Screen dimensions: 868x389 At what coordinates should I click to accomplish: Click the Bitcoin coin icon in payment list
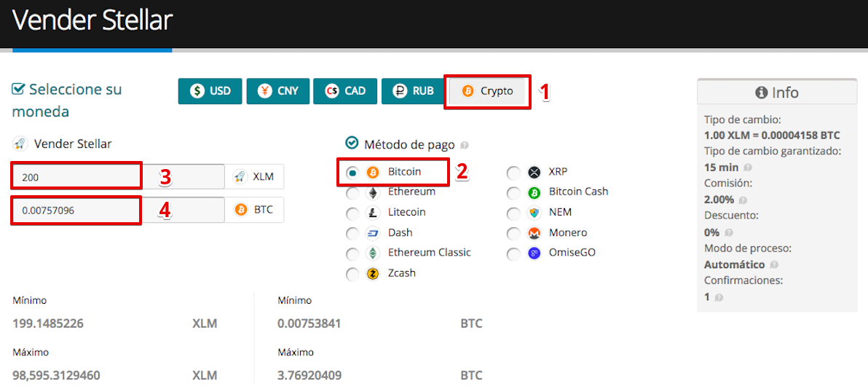(x=373, y=173)
